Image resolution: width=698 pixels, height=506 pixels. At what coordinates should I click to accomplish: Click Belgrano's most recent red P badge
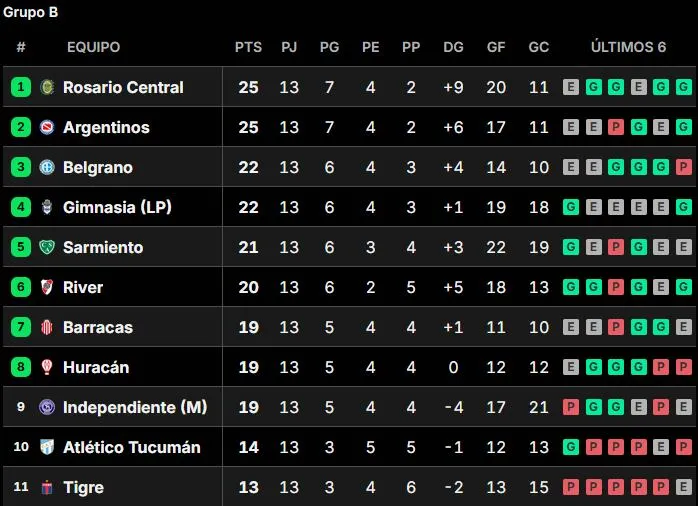(x=683, y=167)
